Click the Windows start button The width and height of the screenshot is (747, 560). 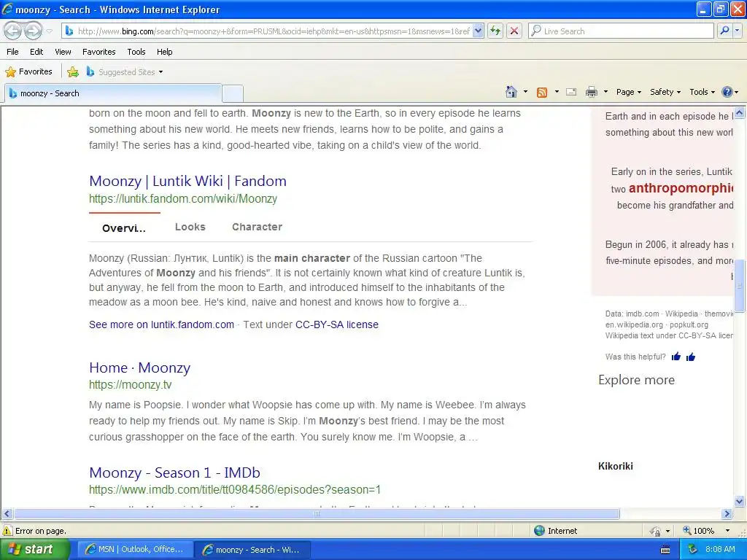tap(34, 550)
